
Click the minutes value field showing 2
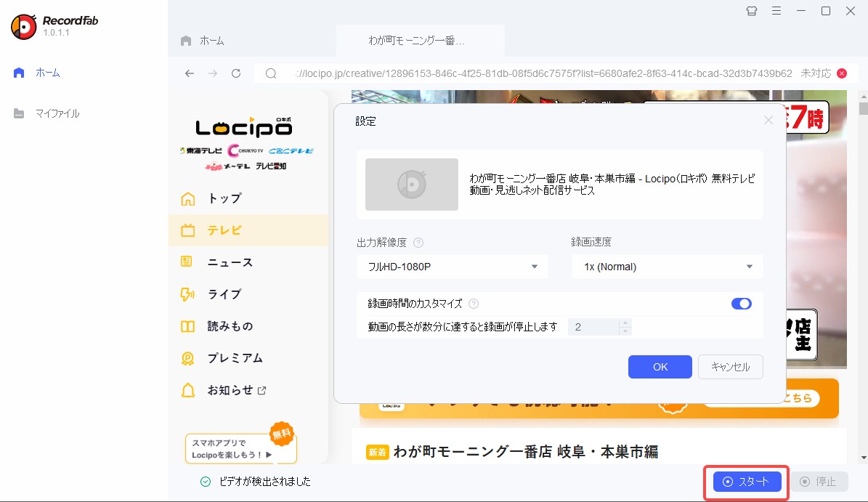[x=593, y=327]
